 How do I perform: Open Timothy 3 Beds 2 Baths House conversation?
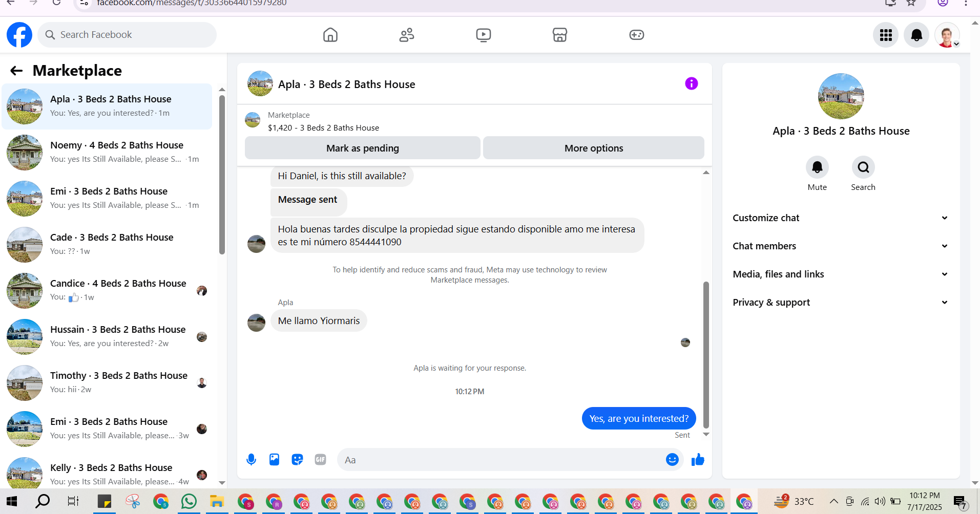[107, 383]
